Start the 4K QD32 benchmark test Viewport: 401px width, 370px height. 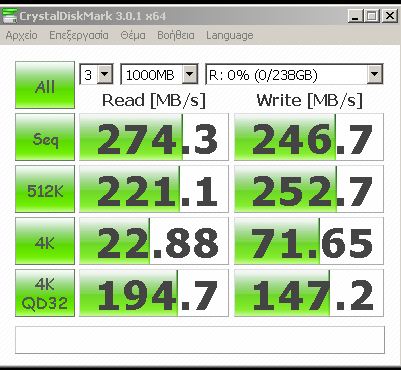[45, 293]
